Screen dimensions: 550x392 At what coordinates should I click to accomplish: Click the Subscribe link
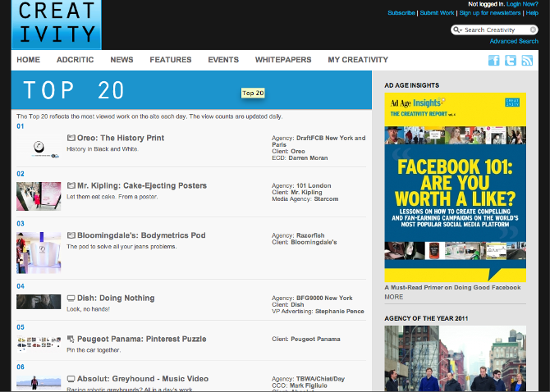[x=401, y=13]
